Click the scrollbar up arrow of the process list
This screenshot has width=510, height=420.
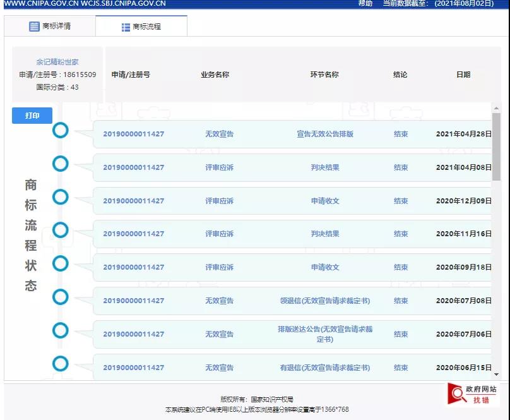(x=496, y=108)
